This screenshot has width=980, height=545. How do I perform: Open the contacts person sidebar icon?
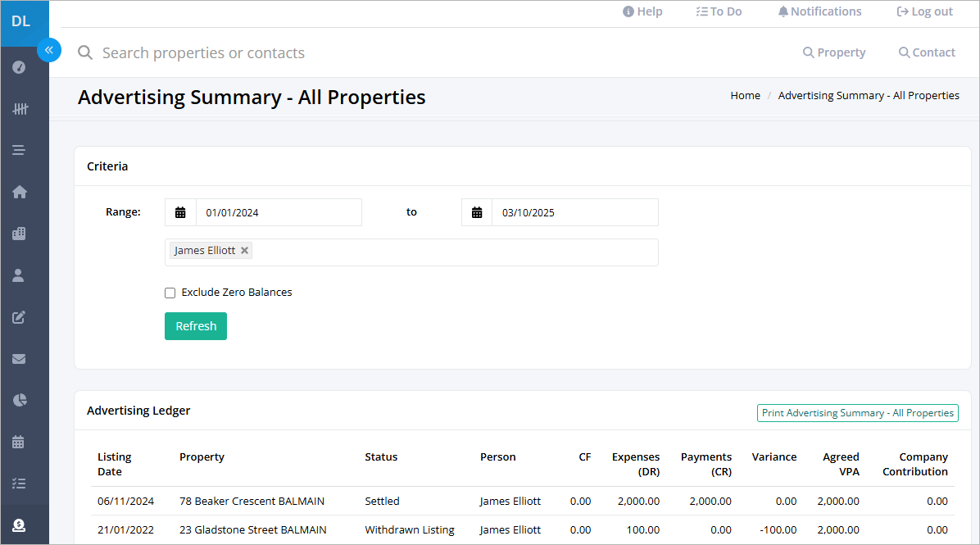point(18,275)
